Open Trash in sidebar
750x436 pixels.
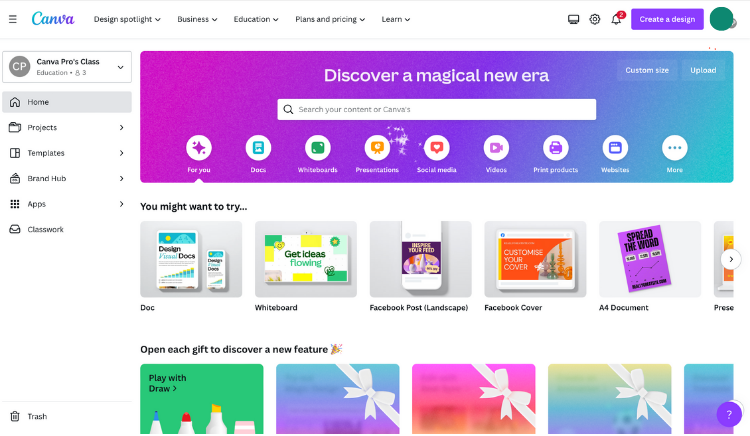67,416
